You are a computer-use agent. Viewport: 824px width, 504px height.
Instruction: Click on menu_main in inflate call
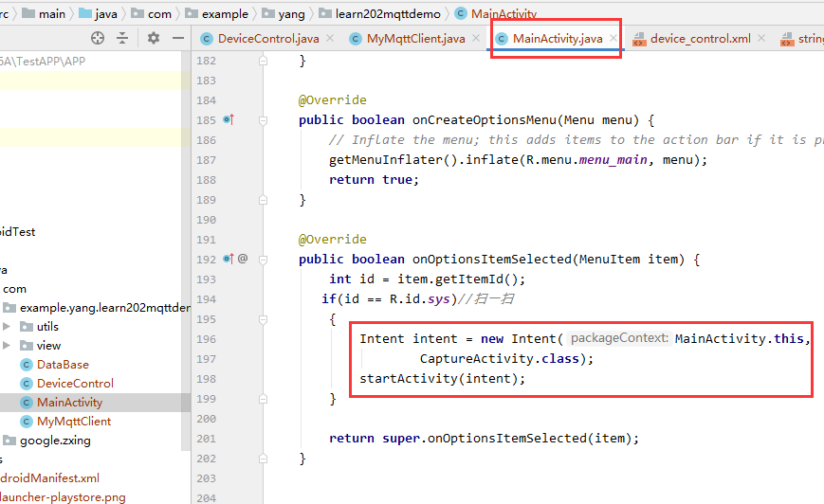613,159
